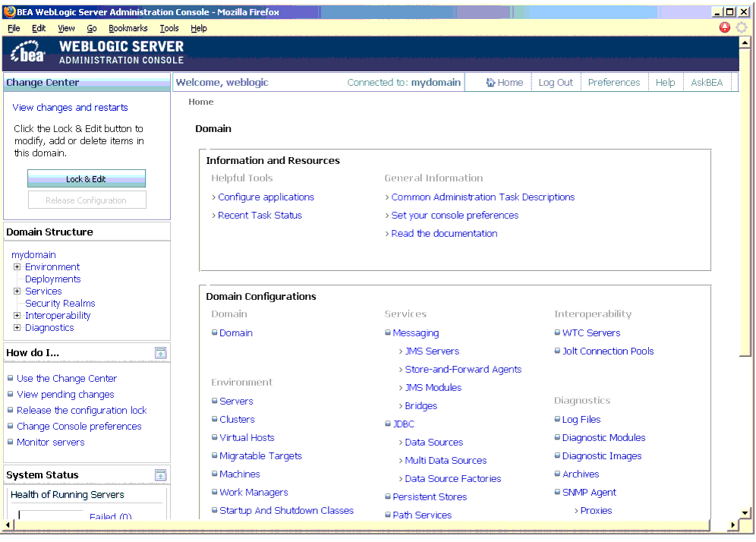
Task: Open the AskBEA link
Action: (707, 83)
